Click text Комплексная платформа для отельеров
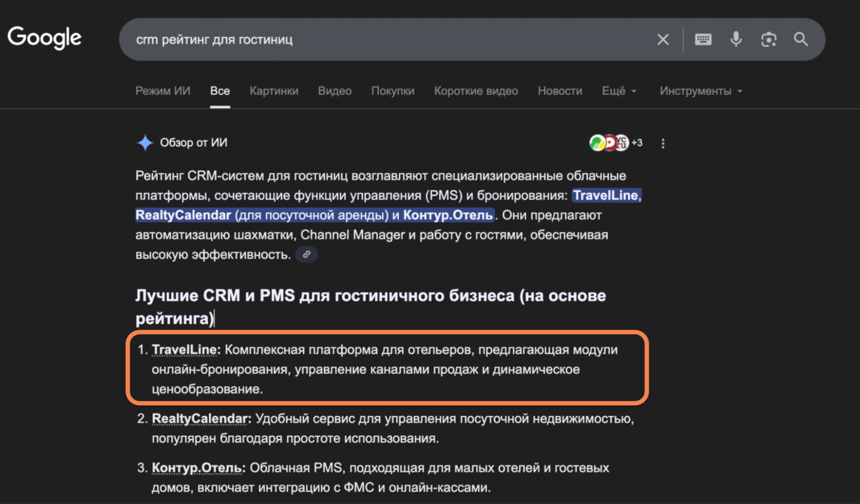Image resolution: width=860 pixels, height=504 pixels. pos(350,350)
